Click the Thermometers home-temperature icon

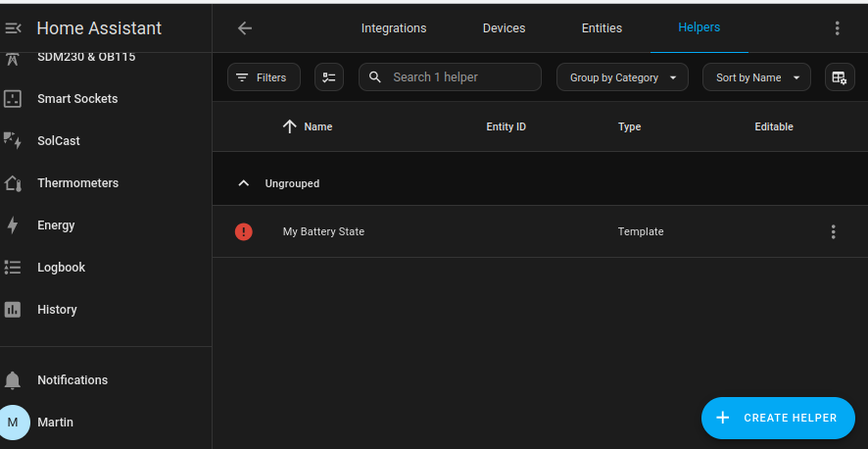coord(13,183)
